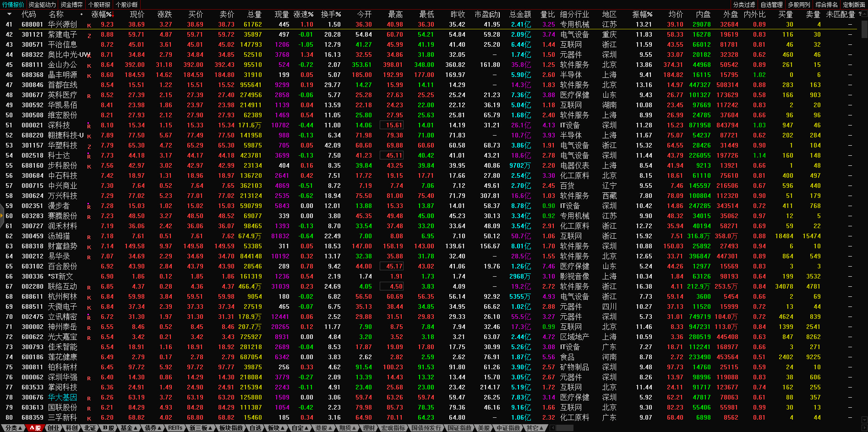Expand the 分类 tab menu at bottom

(x=13, y=428)
